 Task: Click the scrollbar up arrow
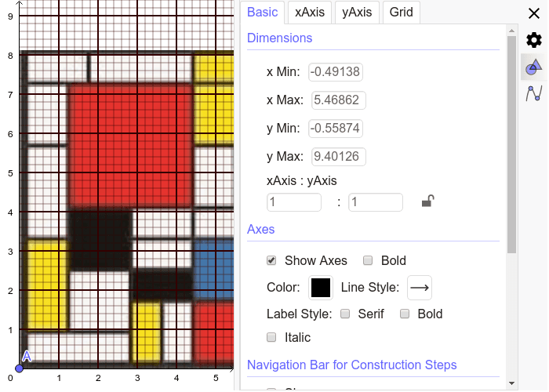tap(511, 31)
